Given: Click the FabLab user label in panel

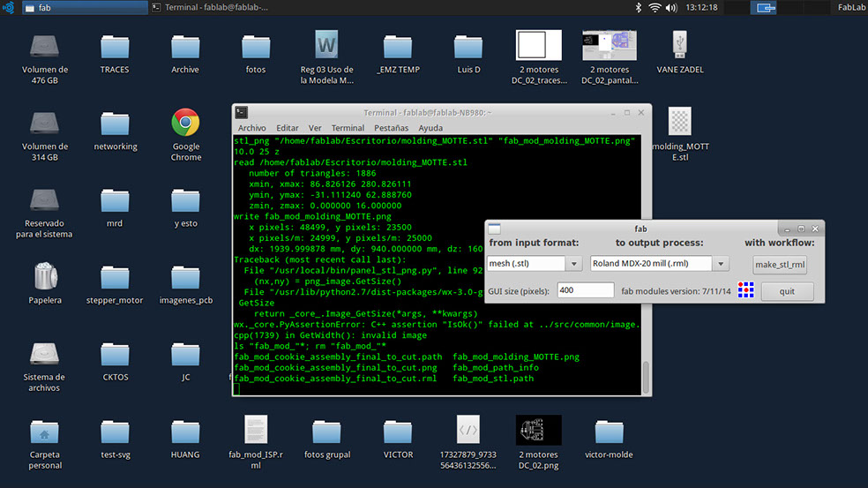Looking at the screenshot, I should (851, 8).
